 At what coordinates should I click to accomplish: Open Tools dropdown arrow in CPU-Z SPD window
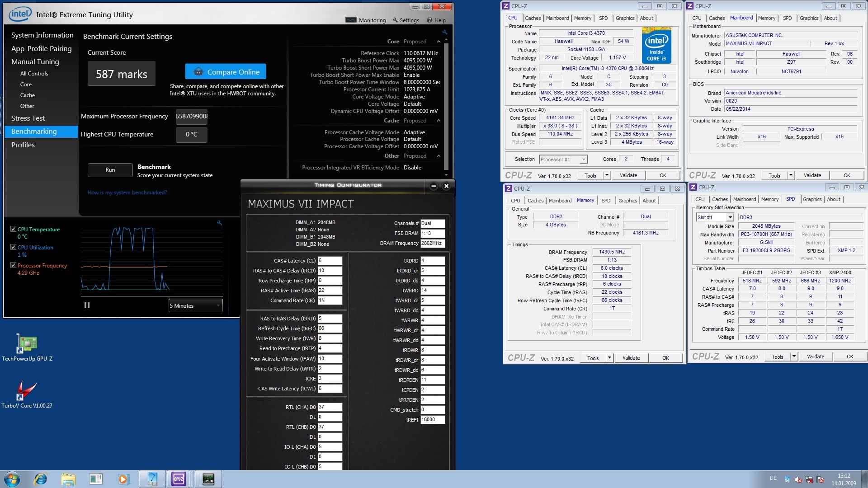[x=794, y=357]
